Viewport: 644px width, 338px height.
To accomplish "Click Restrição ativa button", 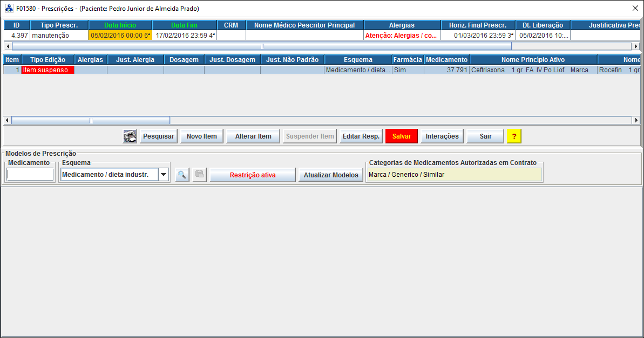I will tap(253, 175).
